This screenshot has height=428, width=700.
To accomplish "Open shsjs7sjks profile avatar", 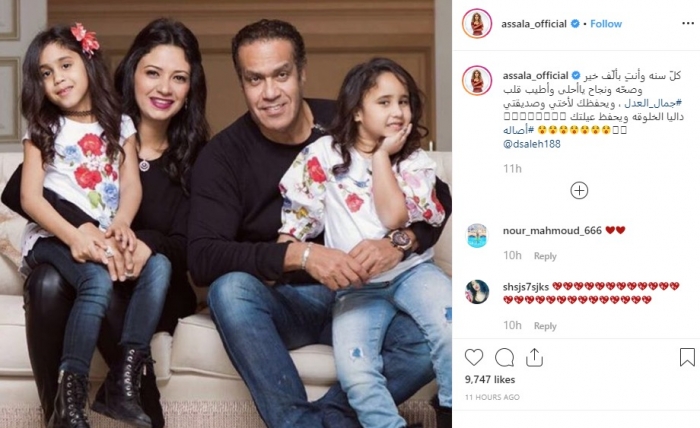I will (477, 291).
